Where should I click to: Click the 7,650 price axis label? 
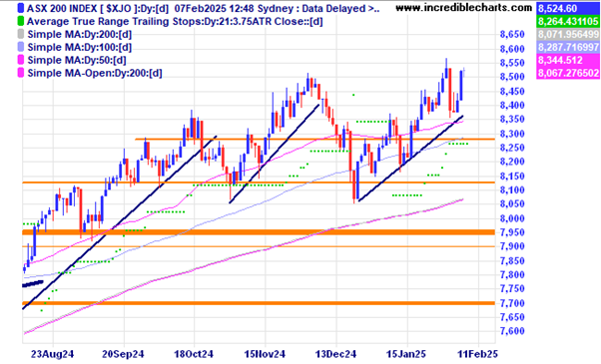coord(512,317)
